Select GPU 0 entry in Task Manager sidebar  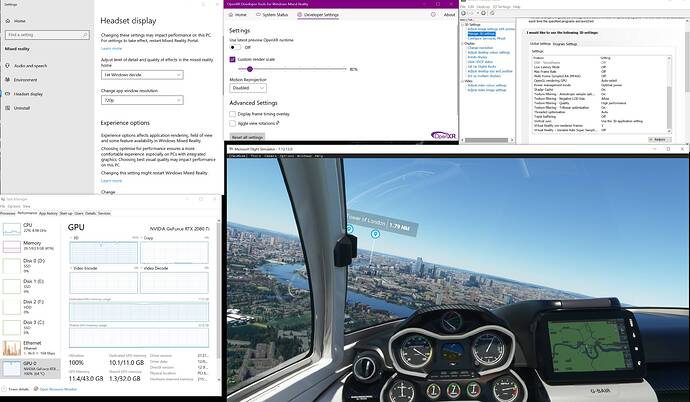(30, 368)
